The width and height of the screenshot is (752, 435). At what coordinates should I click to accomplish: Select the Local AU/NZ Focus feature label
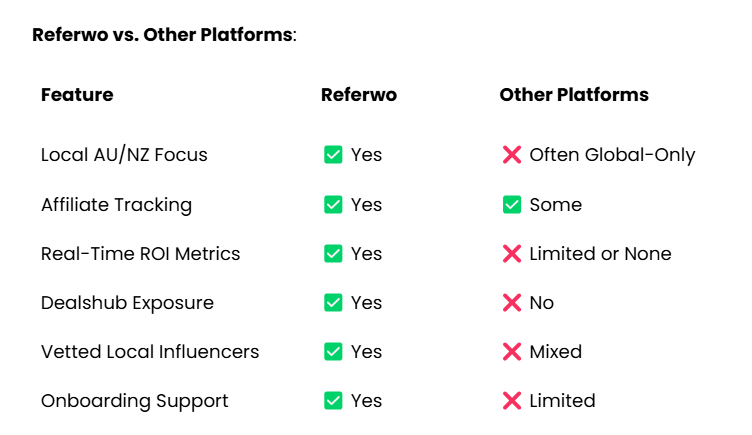[x=124, y=155]
